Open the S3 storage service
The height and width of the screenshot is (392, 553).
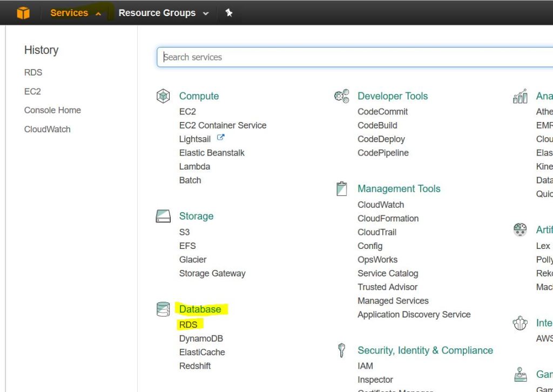pyautogui.click(x=184, y=232)
